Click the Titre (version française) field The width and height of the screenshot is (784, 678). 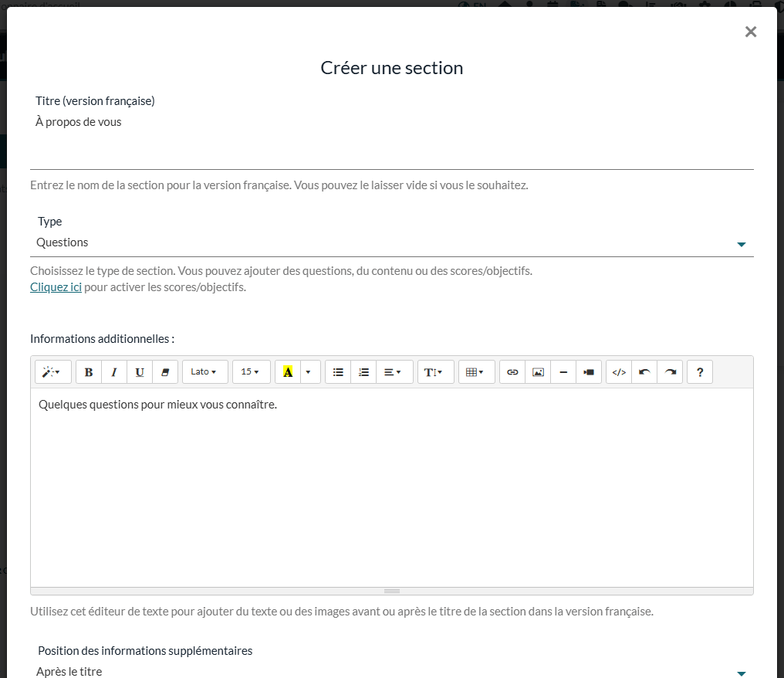click(x=391, y=141)
